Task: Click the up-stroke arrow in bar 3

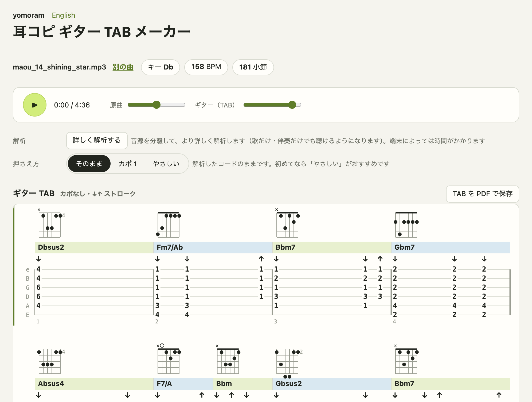Action: click(x=380, y=259)
